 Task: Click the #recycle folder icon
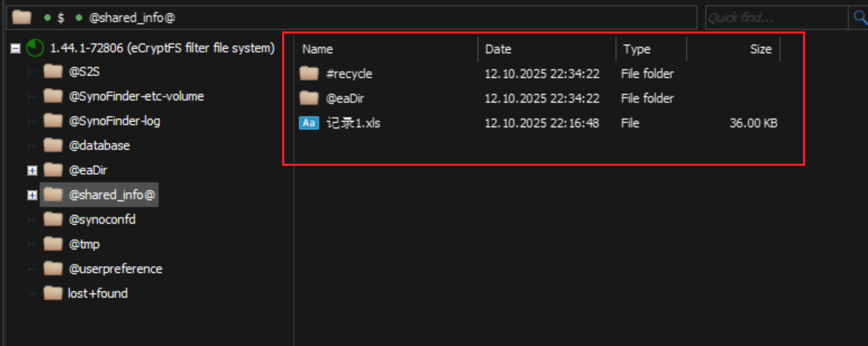pos(309,73)
